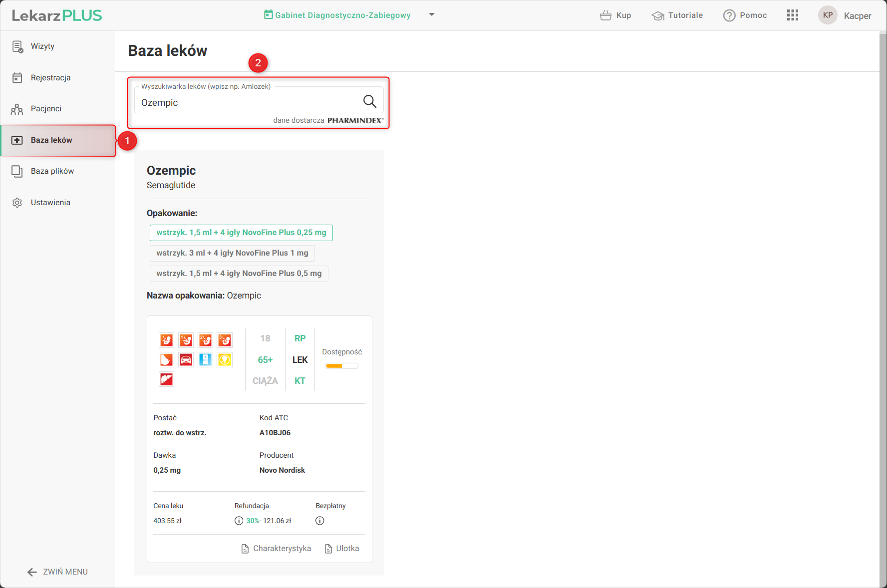Click the Bezpłatny info circle icon
Screen dimensions: 887x588
click(320, 521)
